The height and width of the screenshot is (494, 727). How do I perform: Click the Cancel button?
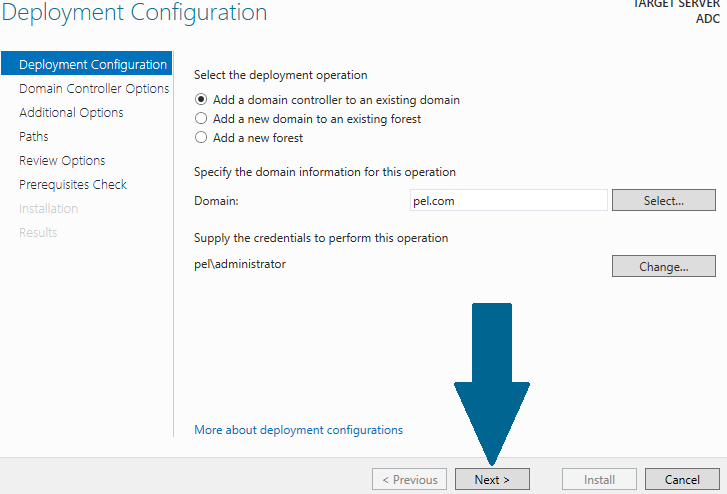(682, 479)
